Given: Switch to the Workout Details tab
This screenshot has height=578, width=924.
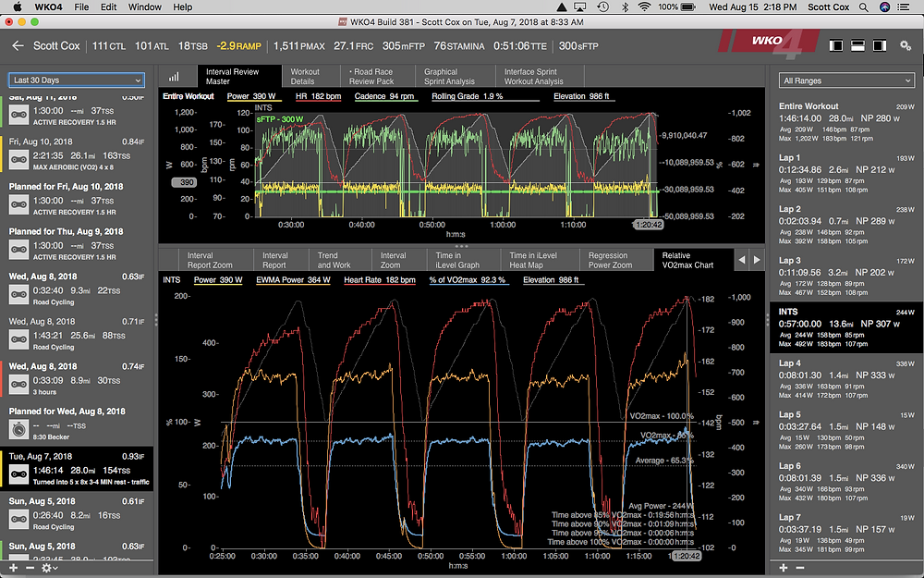Looking at the screenshot, I should 311,77.
